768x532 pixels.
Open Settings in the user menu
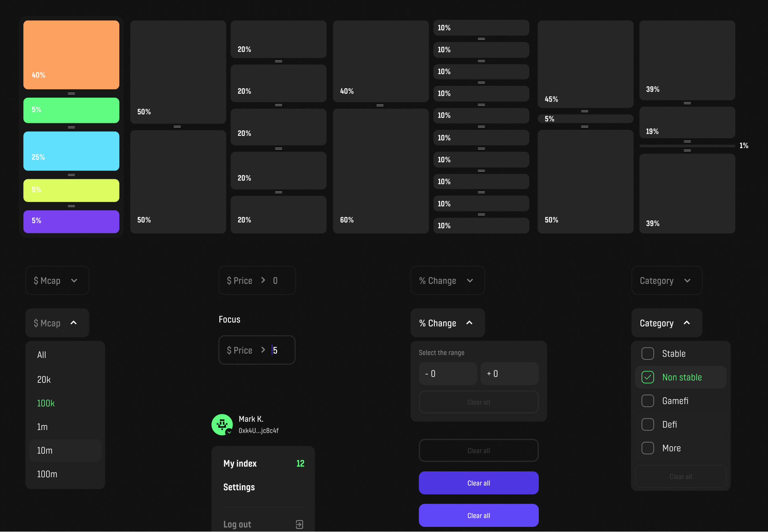239,487
